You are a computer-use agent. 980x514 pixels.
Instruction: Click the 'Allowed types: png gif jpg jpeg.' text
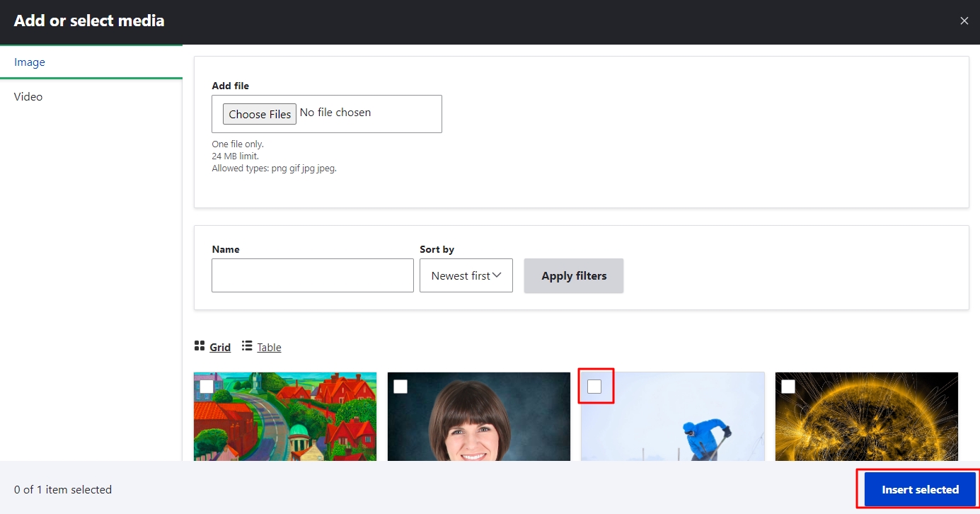(x=274, y=169)
